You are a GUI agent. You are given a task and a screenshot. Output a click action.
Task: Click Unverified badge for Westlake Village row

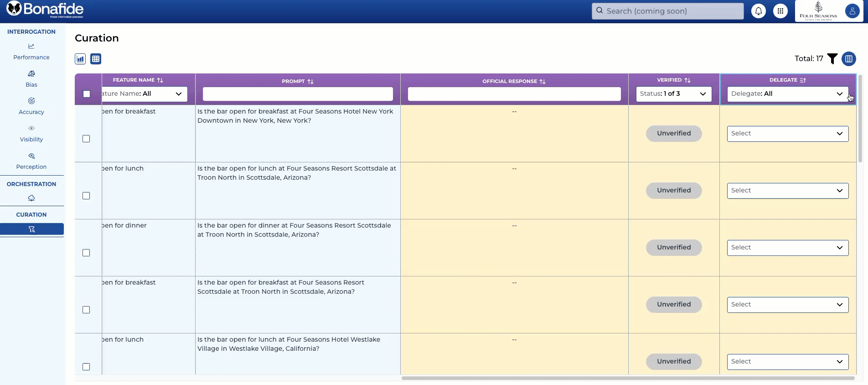point(673,362)
